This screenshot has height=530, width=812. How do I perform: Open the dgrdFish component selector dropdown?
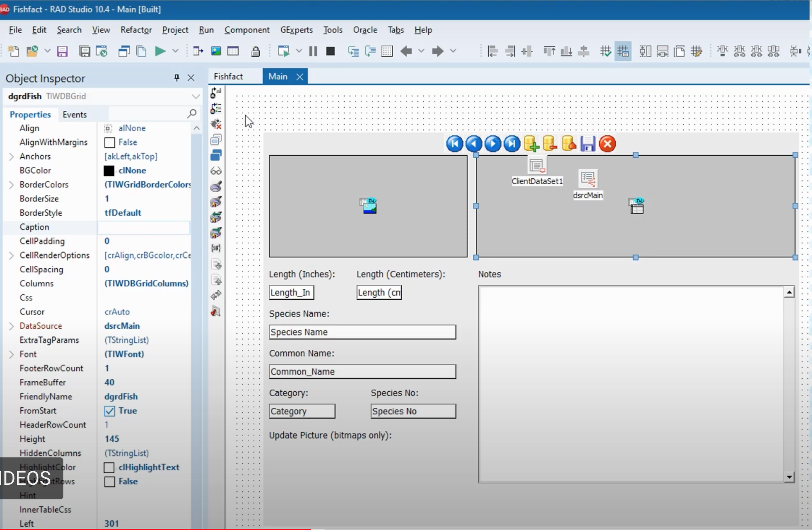tap(196, 96)
